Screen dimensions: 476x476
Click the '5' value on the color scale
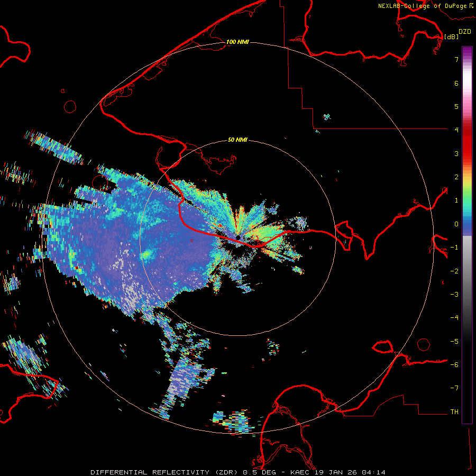(x=456, y=106)
